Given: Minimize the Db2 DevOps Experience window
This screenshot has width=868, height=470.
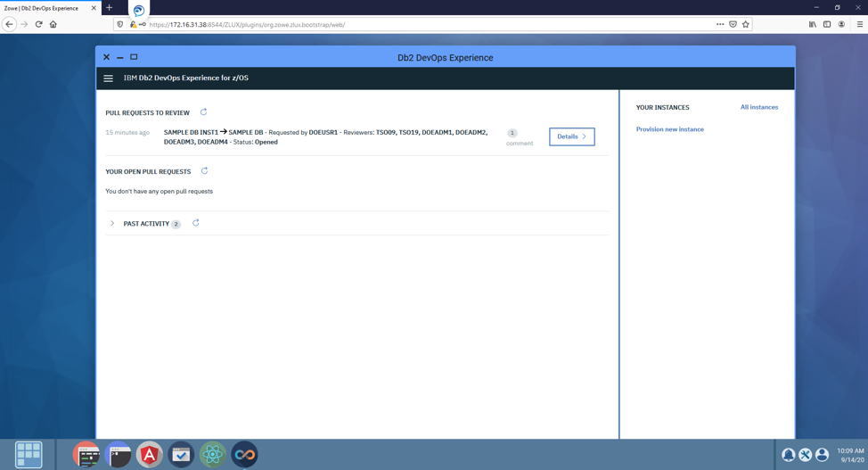Looking at the screenshot, I should click(x=119, y=57).
